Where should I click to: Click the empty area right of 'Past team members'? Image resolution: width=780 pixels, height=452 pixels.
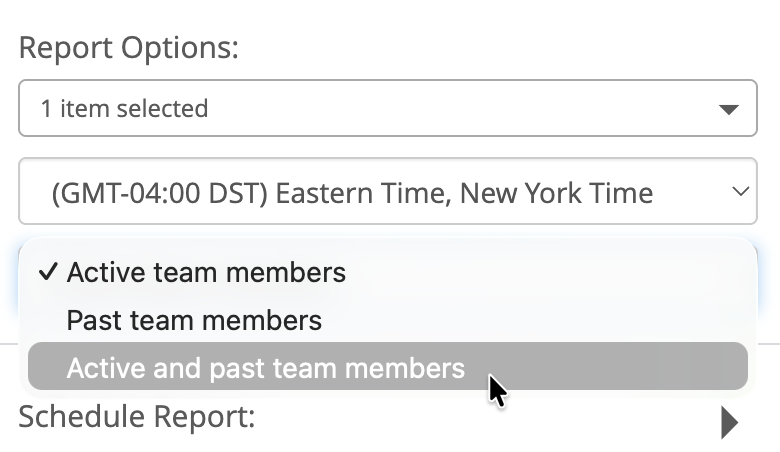[540, 320]
